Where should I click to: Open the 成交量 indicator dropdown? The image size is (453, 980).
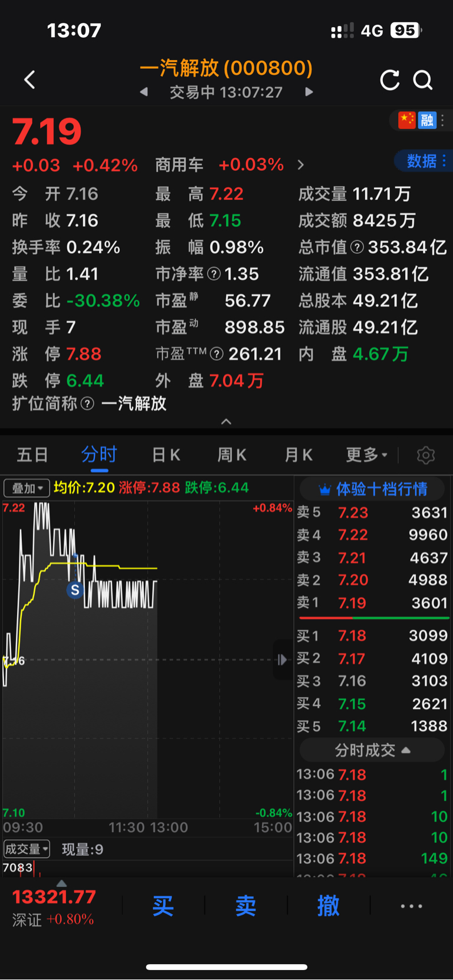coord(27,849)
